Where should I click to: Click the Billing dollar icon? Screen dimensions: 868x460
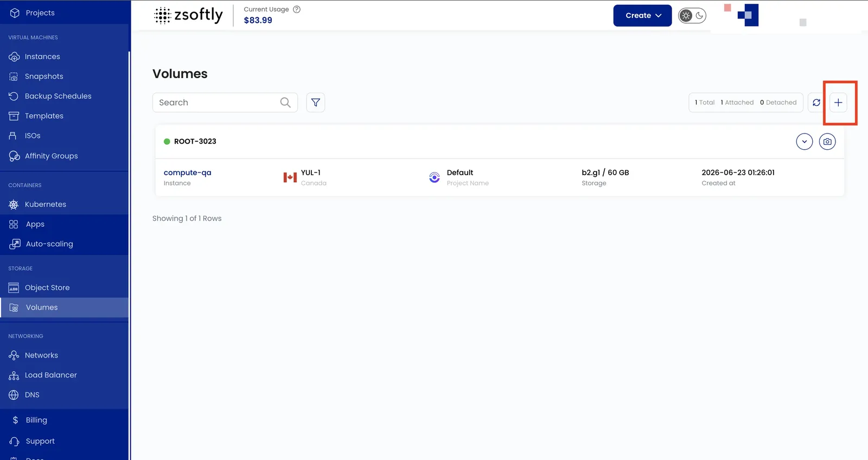click(15, 420)
